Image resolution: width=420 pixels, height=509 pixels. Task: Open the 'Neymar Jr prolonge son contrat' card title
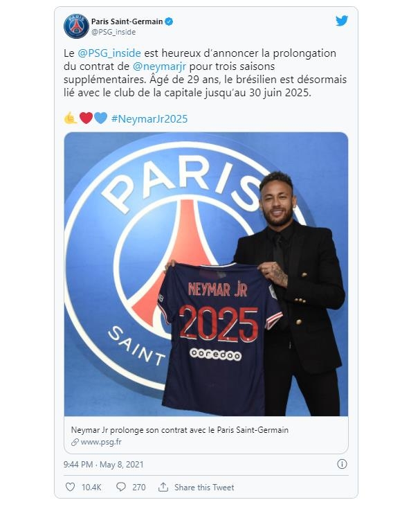[x=180, y=430]
